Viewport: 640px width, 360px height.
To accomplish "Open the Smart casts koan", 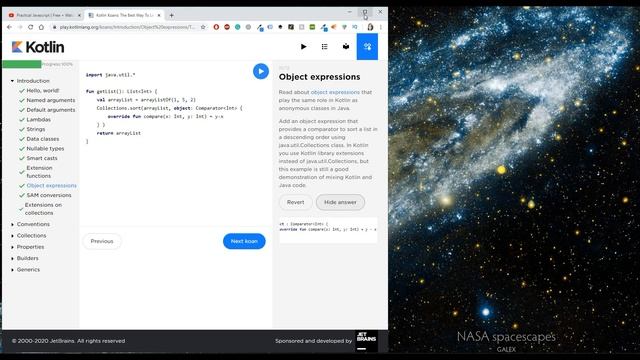I will [42, 158].
